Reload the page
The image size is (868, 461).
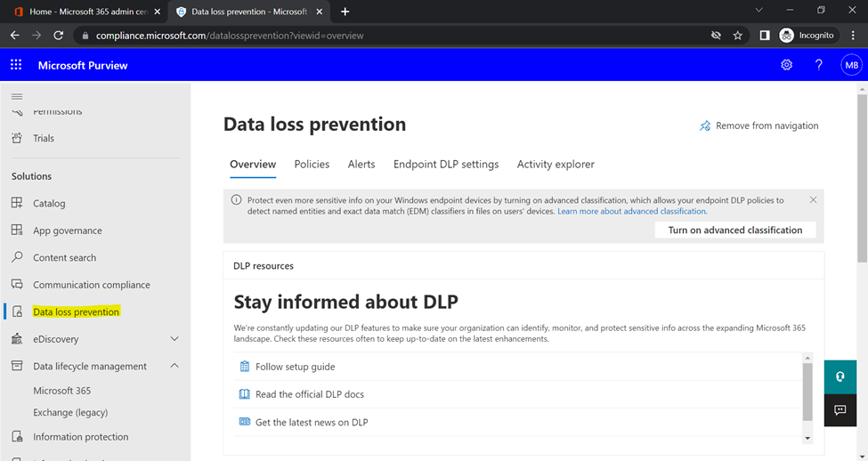click(58, 36)
